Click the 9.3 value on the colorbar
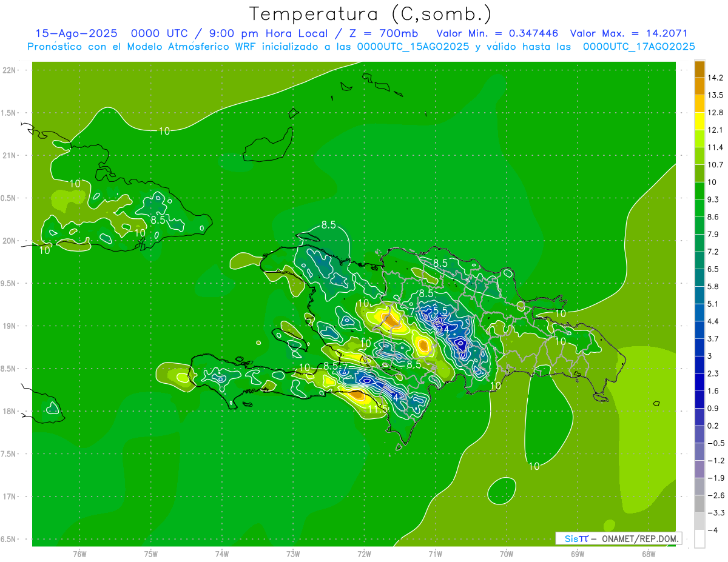 [x=713, y=199]
